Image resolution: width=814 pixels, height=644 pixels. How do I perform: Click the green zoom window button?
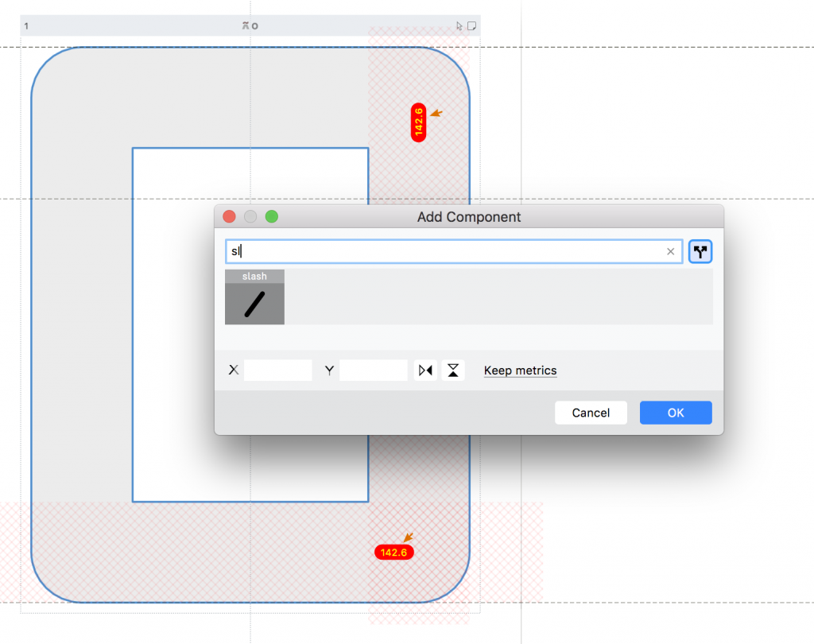(x=272, y=217)
